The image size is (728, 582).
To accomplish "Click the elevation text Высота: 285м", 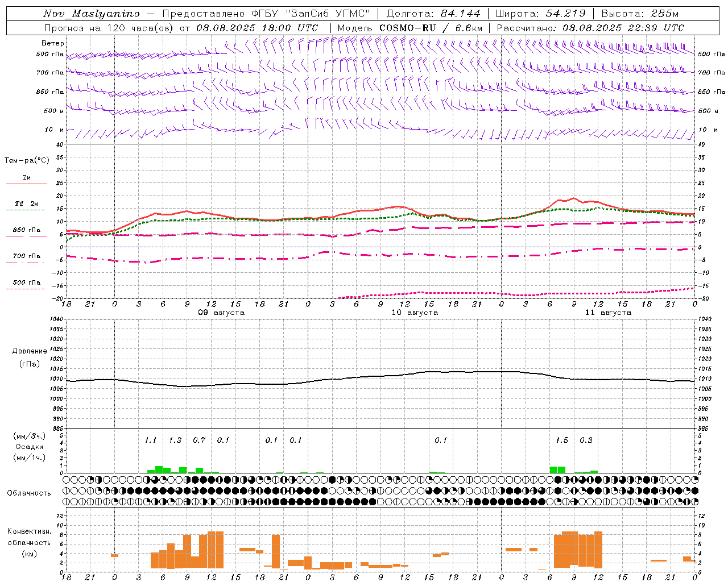I will pyautogui.click(x=640, y=14).
